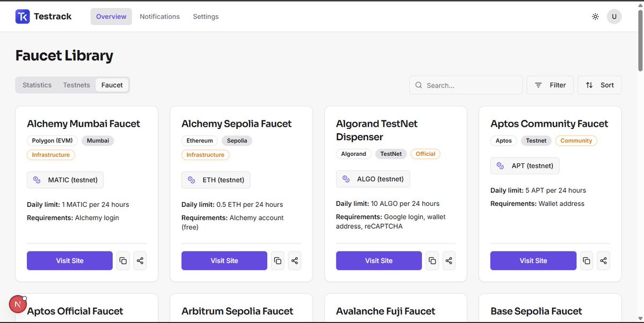Share the Alchemy Sepolia Faucet
This screenshot has width=644, height=323.
(x=295, y=261)
